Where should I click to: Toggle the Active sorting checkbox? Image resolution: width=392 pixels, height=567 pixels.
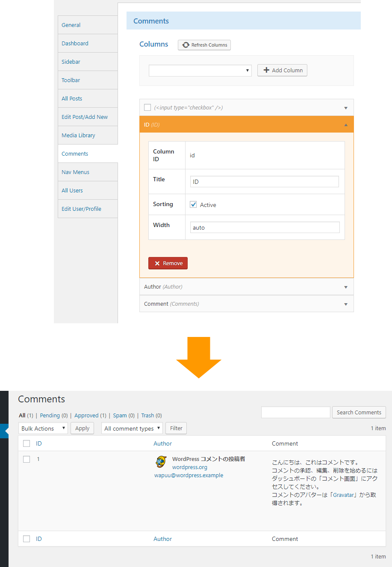(x=193, y=205)
